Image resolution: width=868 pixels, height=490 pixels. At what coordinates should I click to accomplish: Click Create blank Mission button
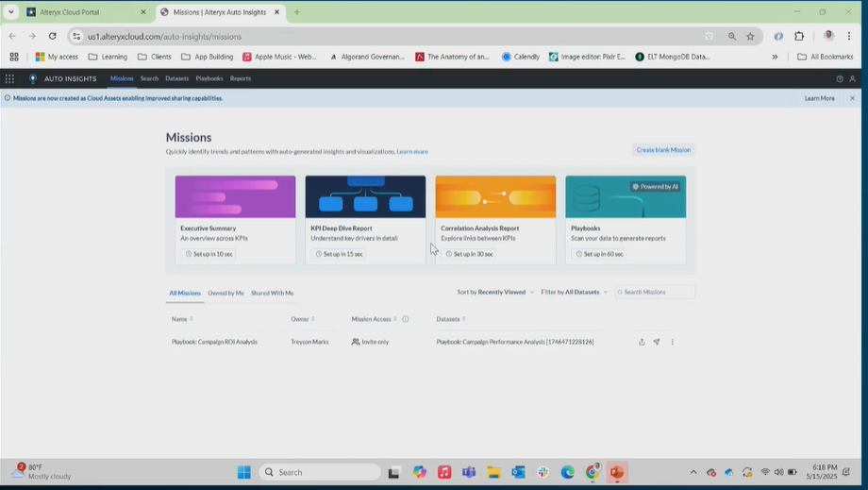tap(663, 150)
